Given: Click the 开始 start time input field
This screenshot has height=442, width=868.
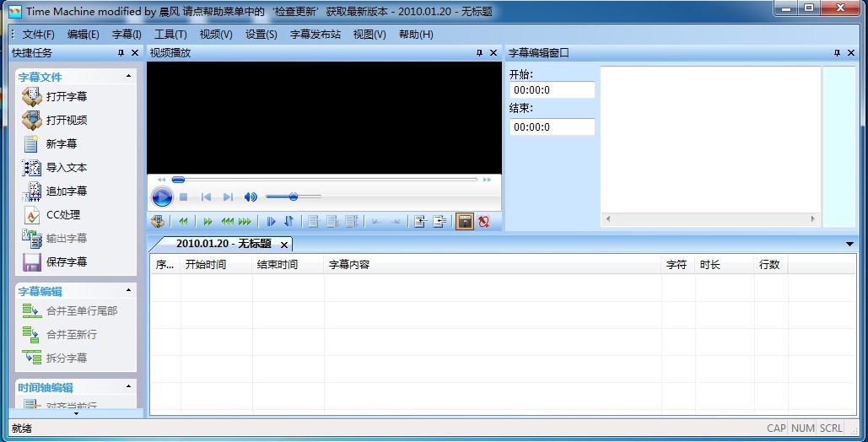Looking at the screenshot, I should [x=553, y=90].
